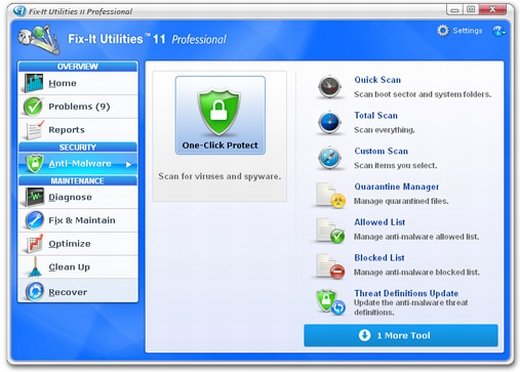Click 'Manage quarantined files.' description
The image size is (520, 372).
tap(401, 201)
